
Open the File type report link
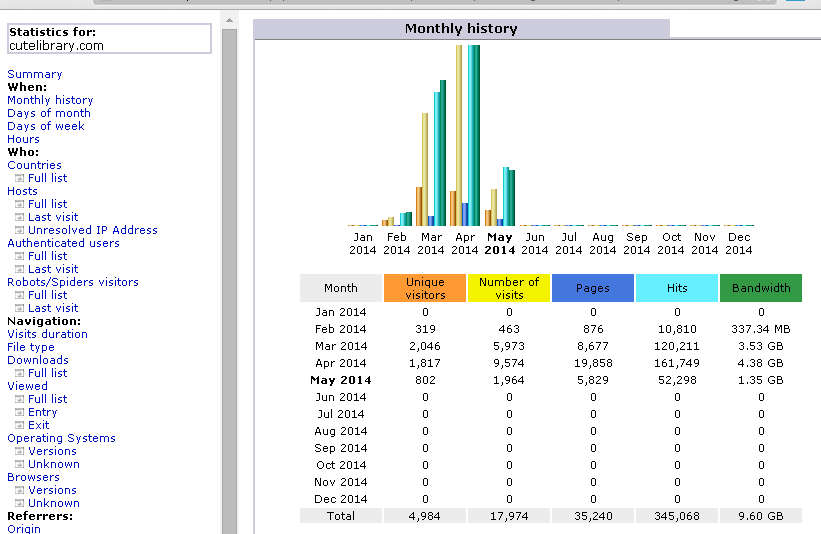31,347
